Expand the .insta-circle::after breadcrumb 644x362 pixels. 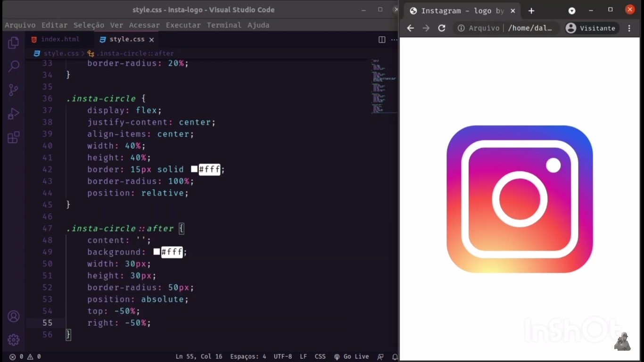136,53
